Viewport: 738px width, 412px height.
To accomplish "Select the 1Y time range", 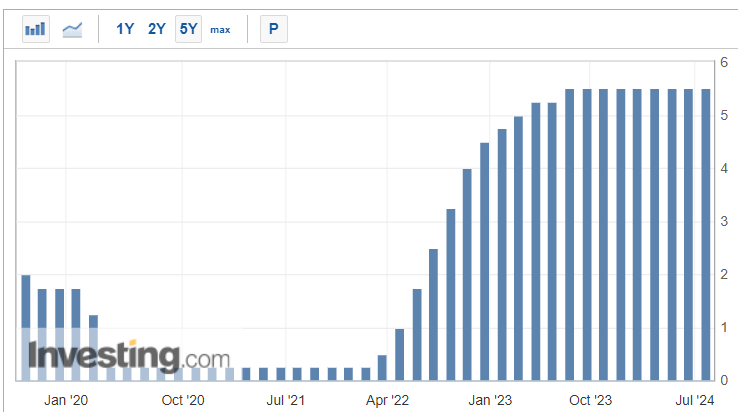I will click(x=125, y=29).
